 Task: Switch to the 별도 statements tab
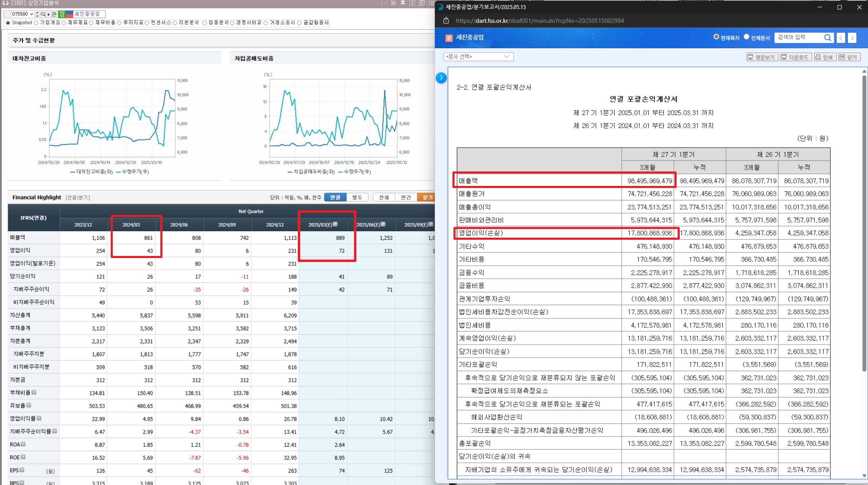[357, 197]
